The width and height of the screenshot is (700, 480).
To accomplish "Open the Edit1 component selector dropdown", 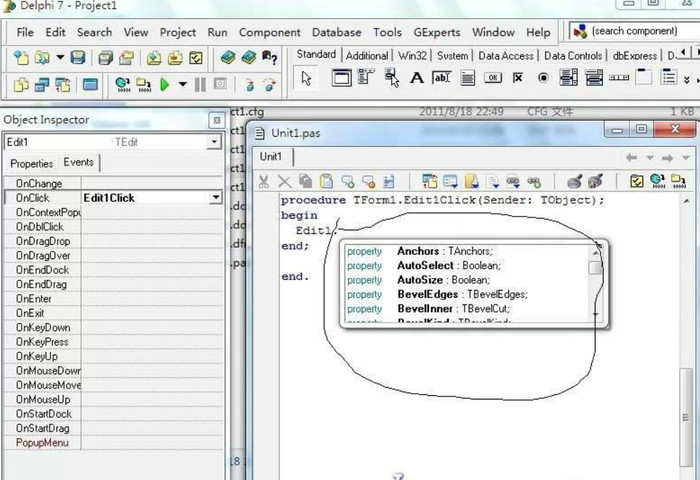I will 213,143.
